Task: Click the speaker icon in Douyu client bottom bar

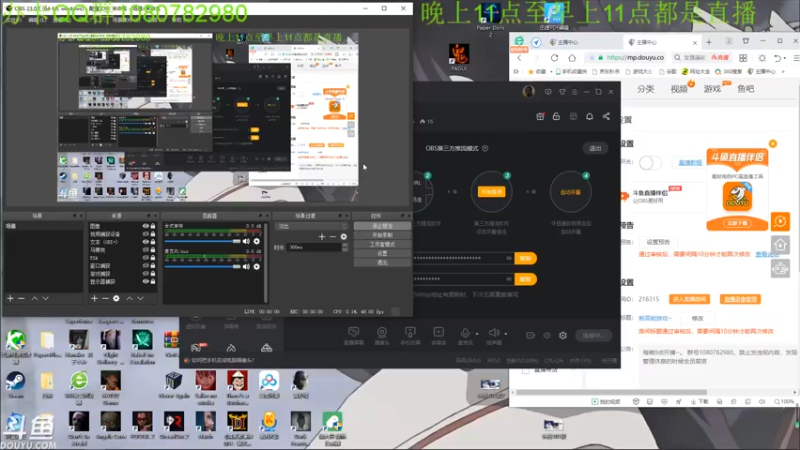Action: pyautogui.click(x=493, y=332)
